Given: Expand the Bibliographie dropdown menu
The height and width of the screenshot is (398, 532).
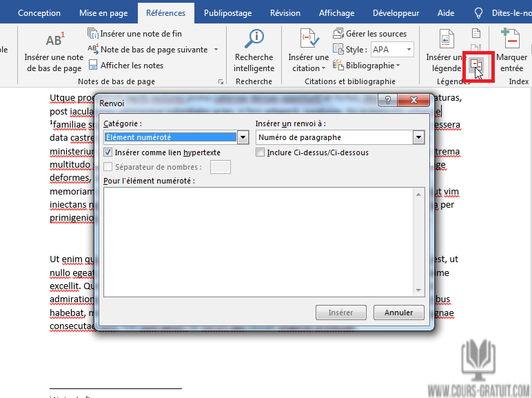Looking at the screenshot, I should [x=398, y=66].
